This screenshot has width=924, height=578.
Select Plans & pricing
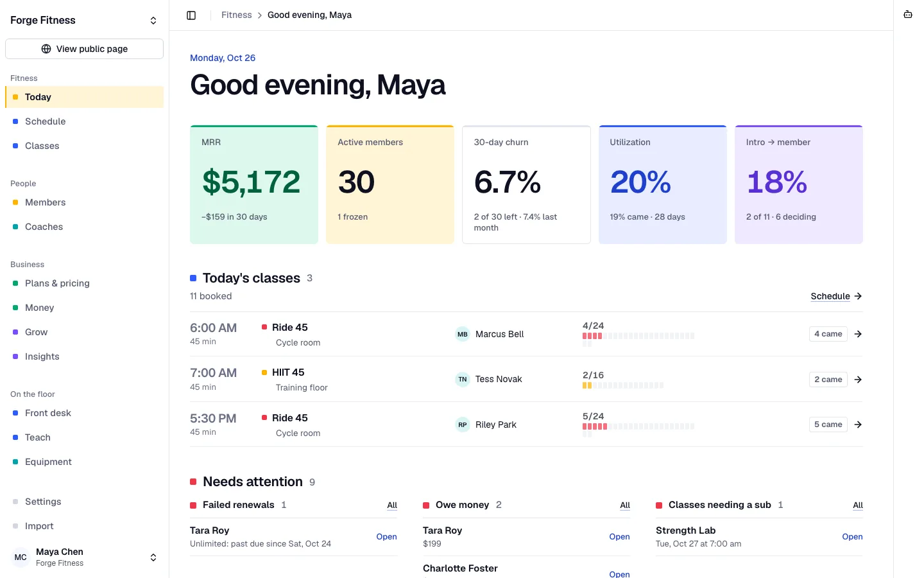click(x=84, y=283)
